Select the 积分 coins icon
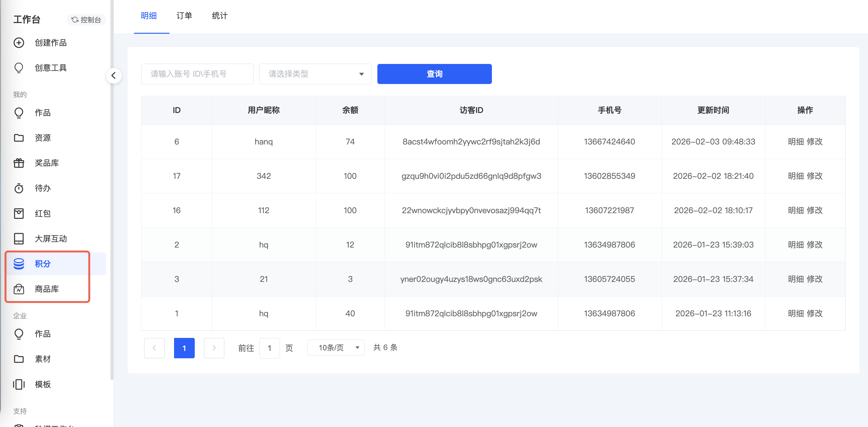 click(19, 264)
